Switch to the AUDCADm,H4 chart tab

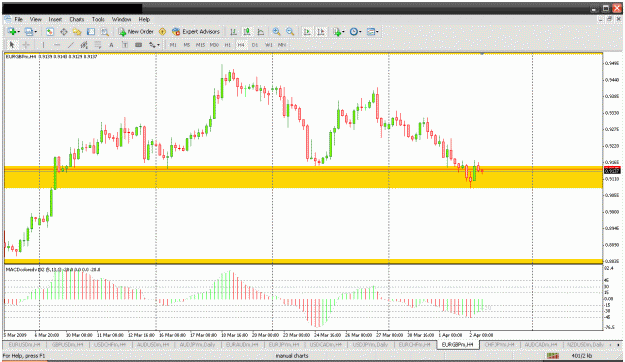coord(540,344)
